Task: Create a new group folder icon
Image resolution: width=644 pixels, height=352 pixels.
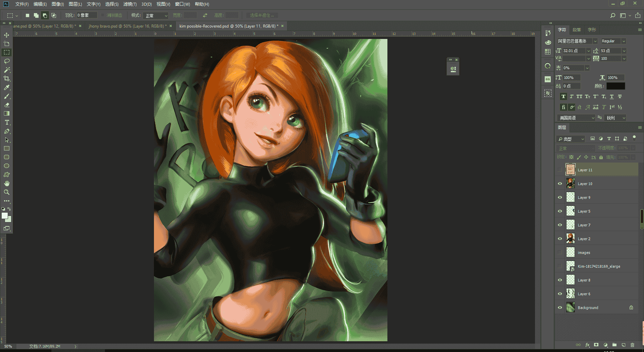Action: coord(614,345)
